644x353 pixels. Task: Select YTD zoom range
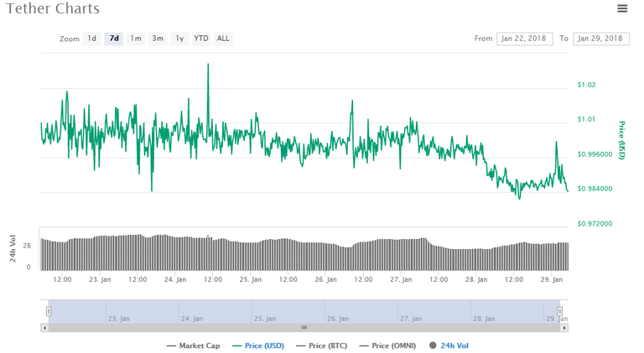tap(201, 39)
